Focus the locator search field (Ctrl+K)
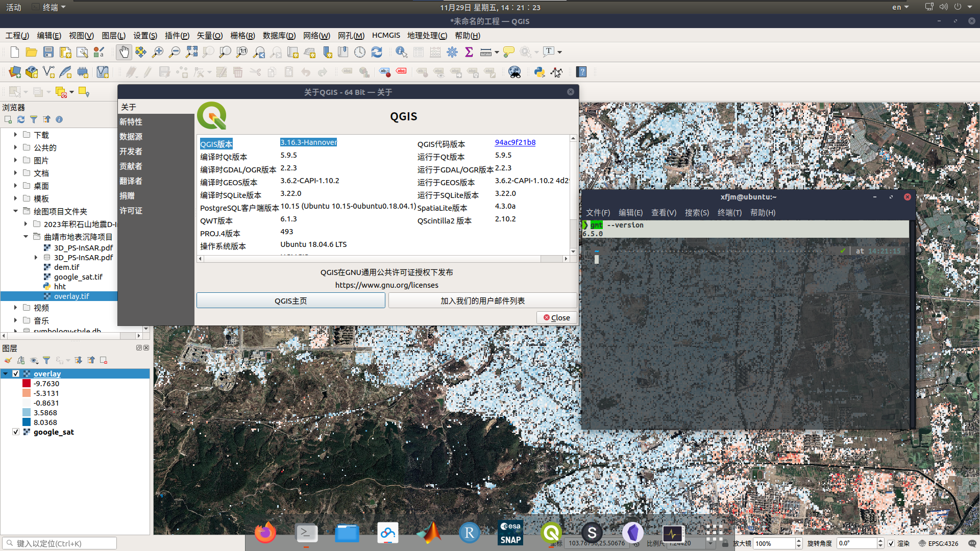980x551 pixels. [x=59, y=543]
